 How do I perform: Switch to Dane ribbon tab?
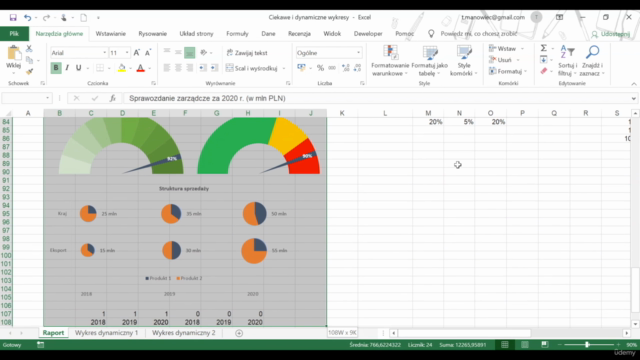click(268, 34)
